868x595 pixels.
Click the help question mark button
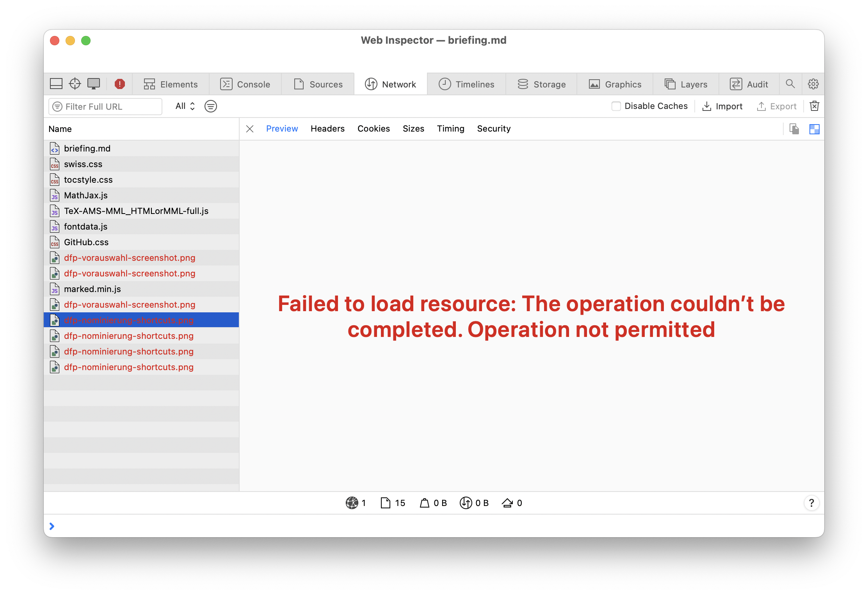pos(811,503)
